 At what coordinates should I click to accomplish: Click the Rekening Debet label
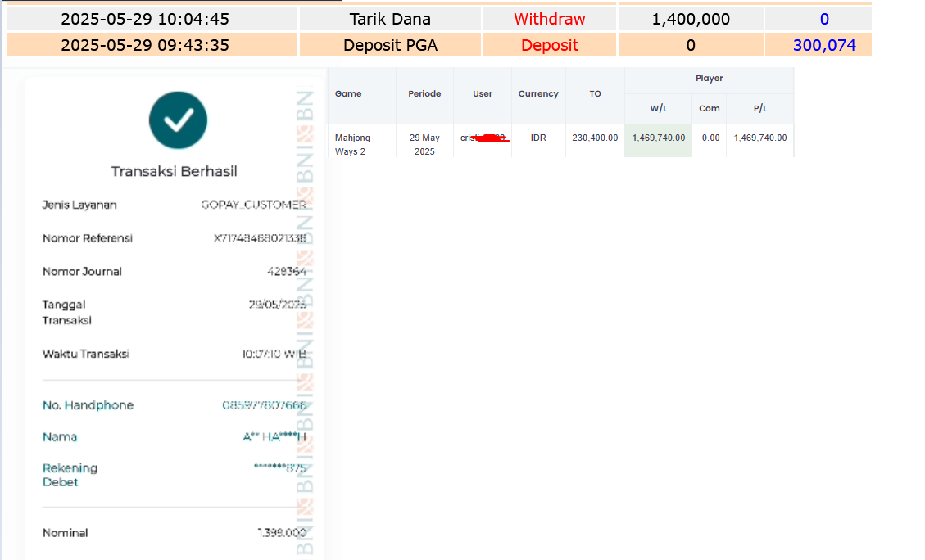(70, 475)
